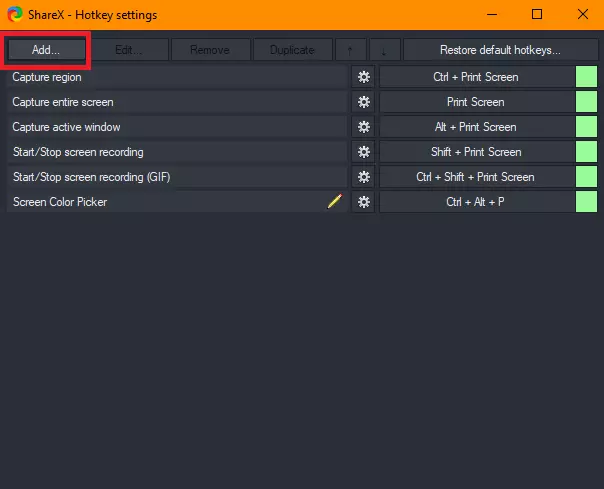
Task: Move hotkey up with the up arrow button
Action: [350, 50]
